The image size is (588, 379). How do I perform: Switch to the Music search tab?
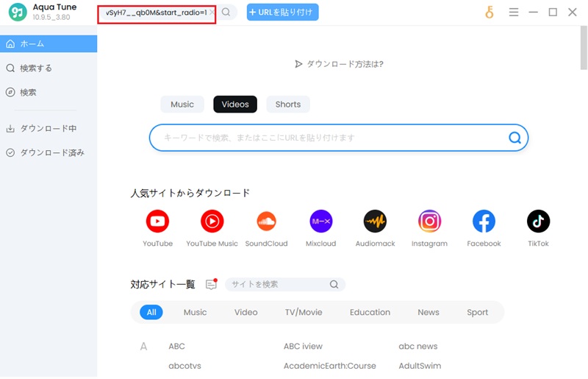tap(182, 104)
